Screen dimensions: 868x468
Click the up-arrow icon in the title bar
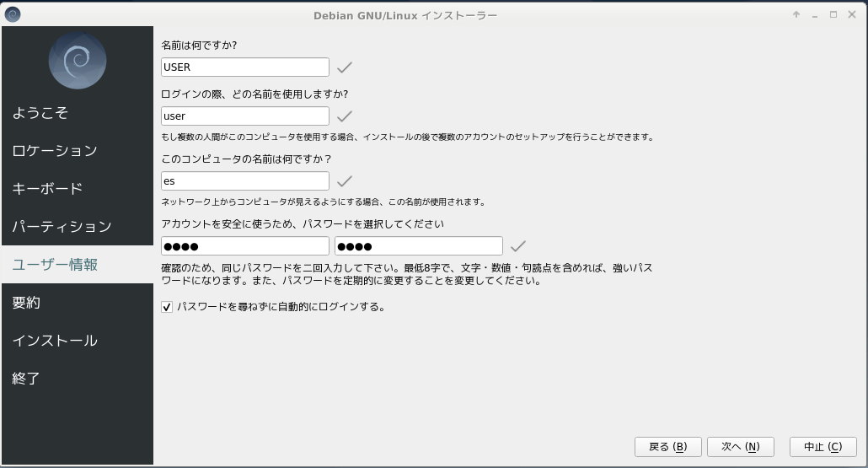coord(796,14)
